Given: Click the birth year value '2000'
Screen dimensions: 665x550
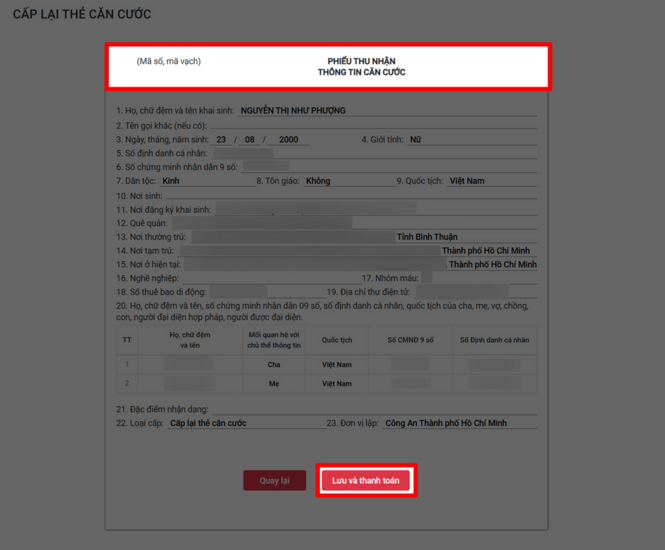Looking at the screenshot, I should click(x=288, y=140).
